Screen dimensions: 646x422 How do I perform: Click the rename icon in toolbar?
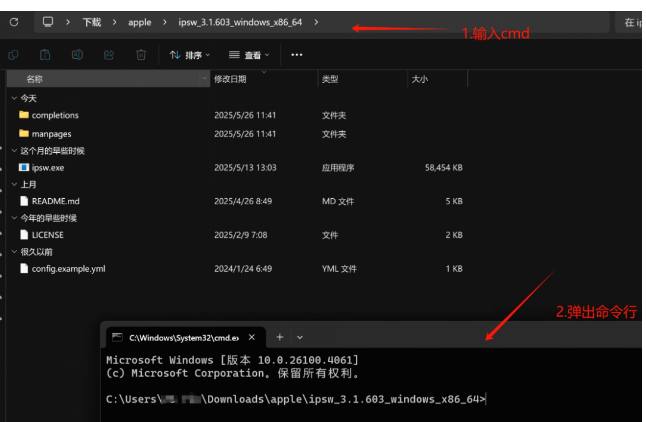[77, 55]
